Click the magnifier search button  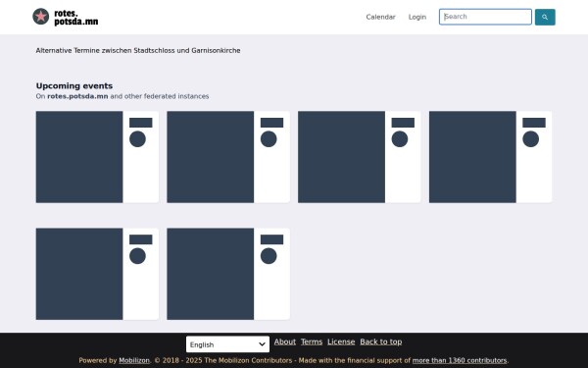(x=545, y=17)
